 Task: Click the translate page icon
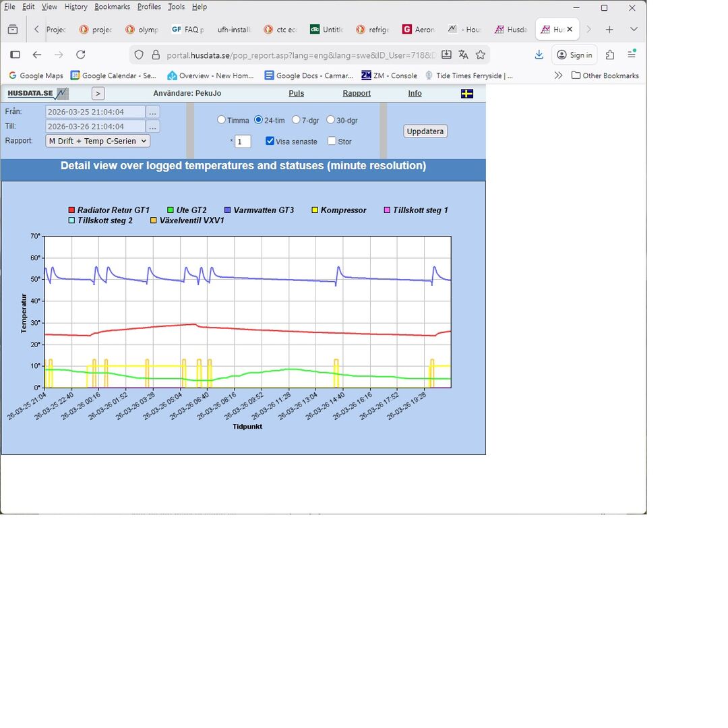point(463,55)
